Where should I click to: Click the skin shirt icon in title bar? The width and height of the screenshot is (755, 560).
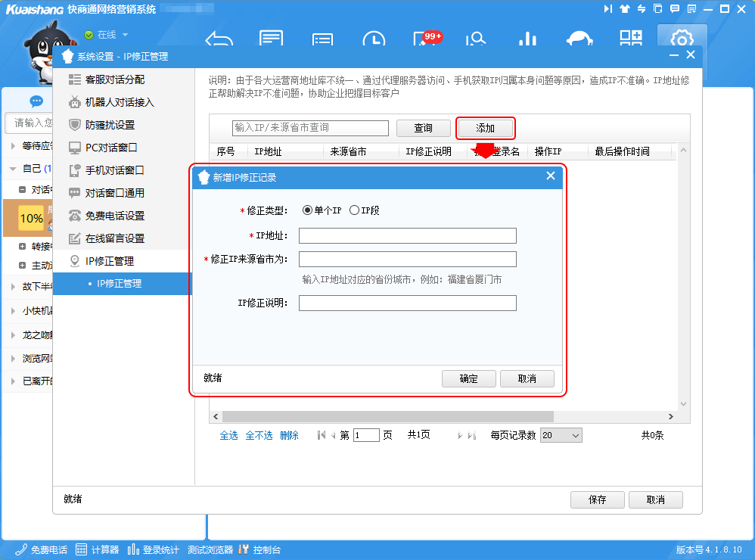(x=624, y=9)
